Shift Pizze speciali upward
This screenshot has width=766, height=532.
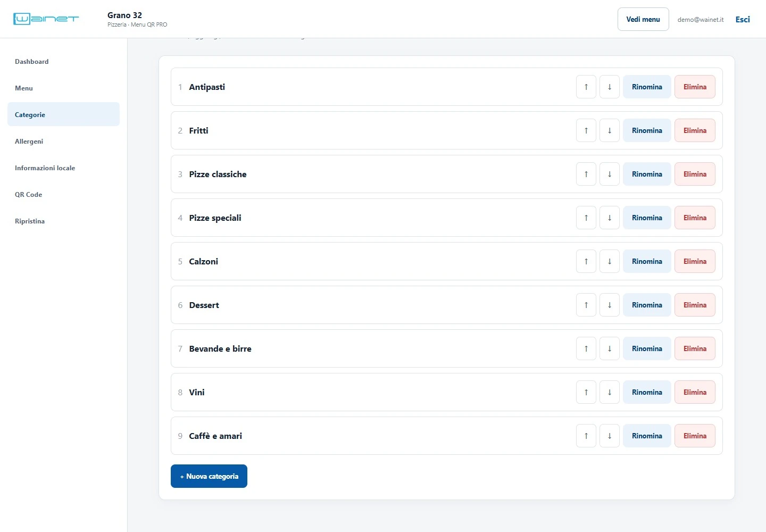586,218
